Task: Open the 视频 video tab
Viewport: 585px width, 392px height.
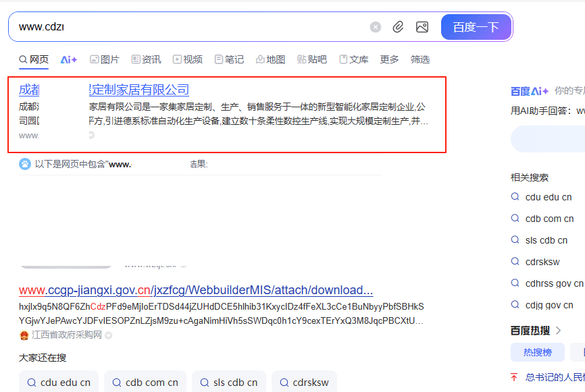Action: (x=187, y=59)
